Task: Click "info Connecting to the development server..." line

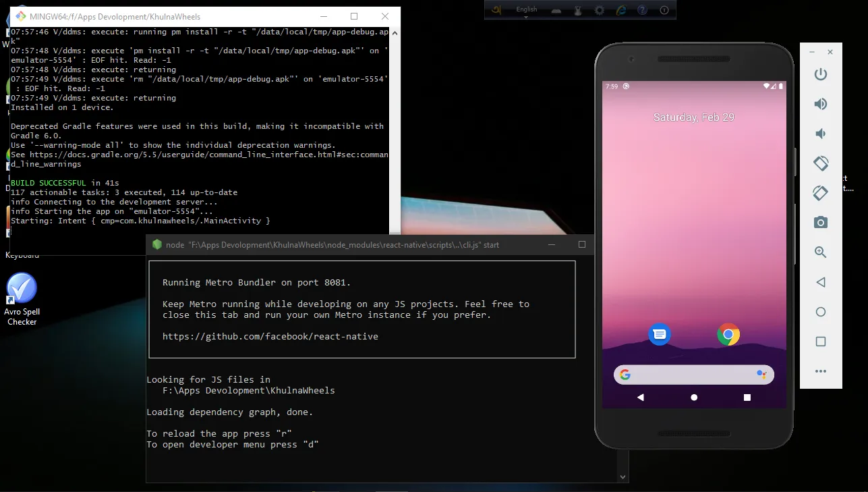Action: click(114, 202)
